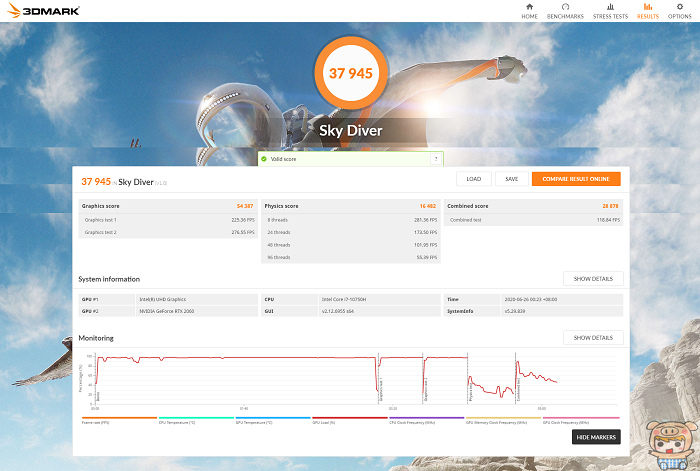Open the Results bar chart icon
This screenshot has height=471, width=700.
pyautogui.click(x=648, y=7)
